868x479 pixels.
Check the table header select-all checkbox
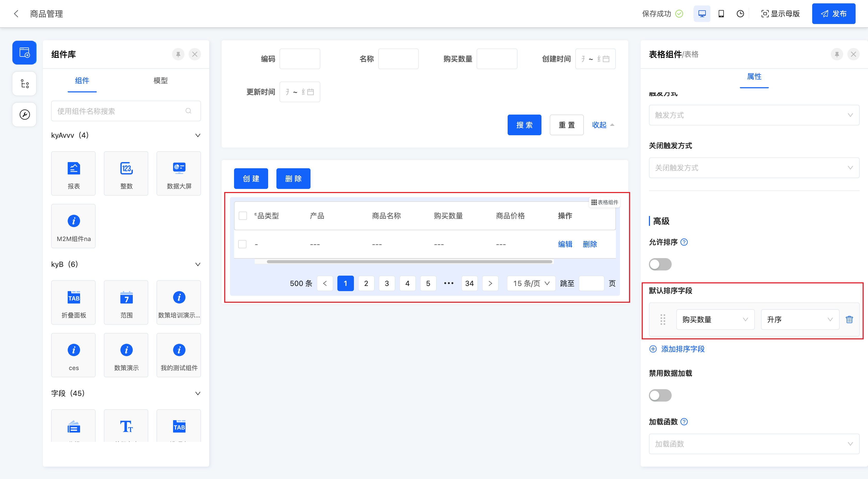coord(243,216)
